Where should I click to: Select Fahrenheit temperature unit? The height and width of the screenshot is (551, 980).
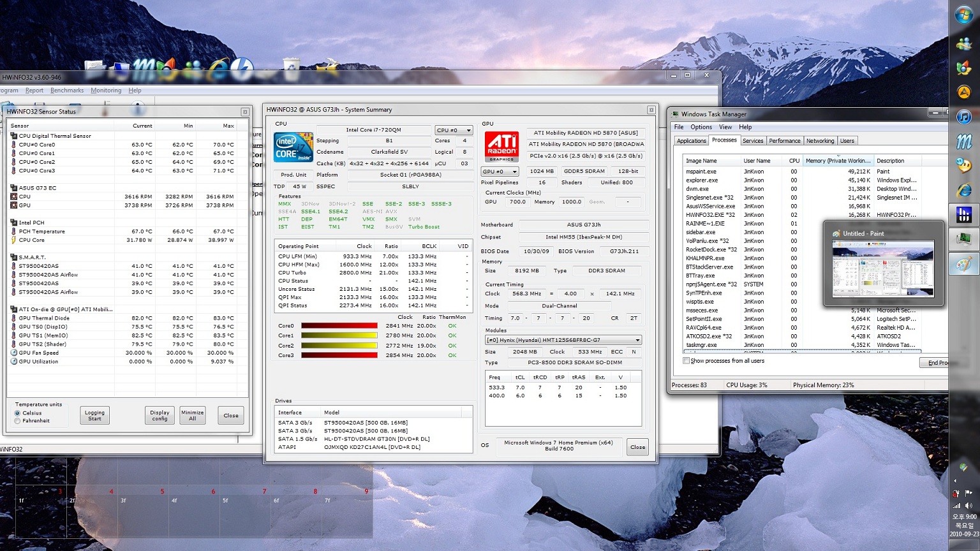(x=17, y=421)
